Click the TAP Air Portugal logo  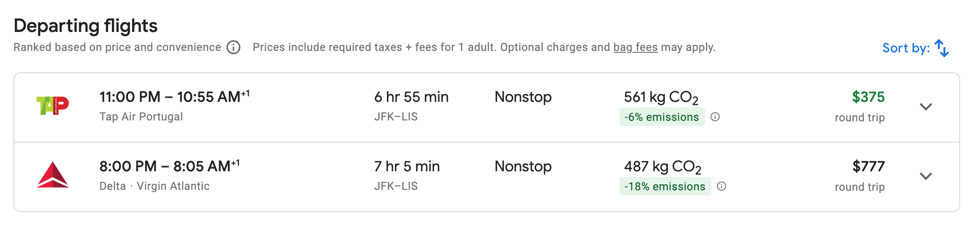[x=53, y=106]
